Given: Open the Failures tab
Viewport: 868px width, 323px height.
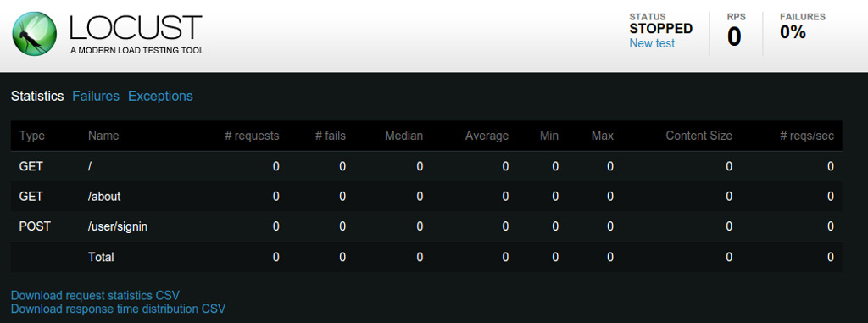Looking at the screenshot, I should (x=96, y=96).
